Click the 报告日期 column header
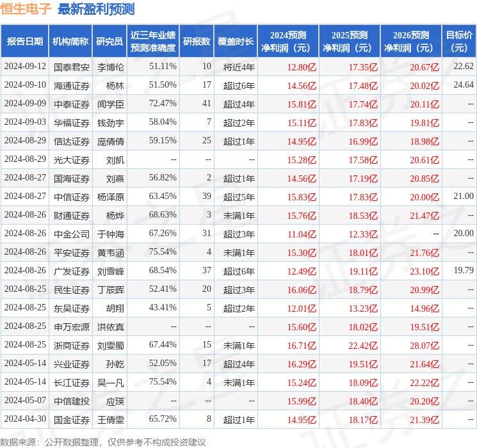The width and height of the screenshot is (477, 448). (x=24, y=42)
